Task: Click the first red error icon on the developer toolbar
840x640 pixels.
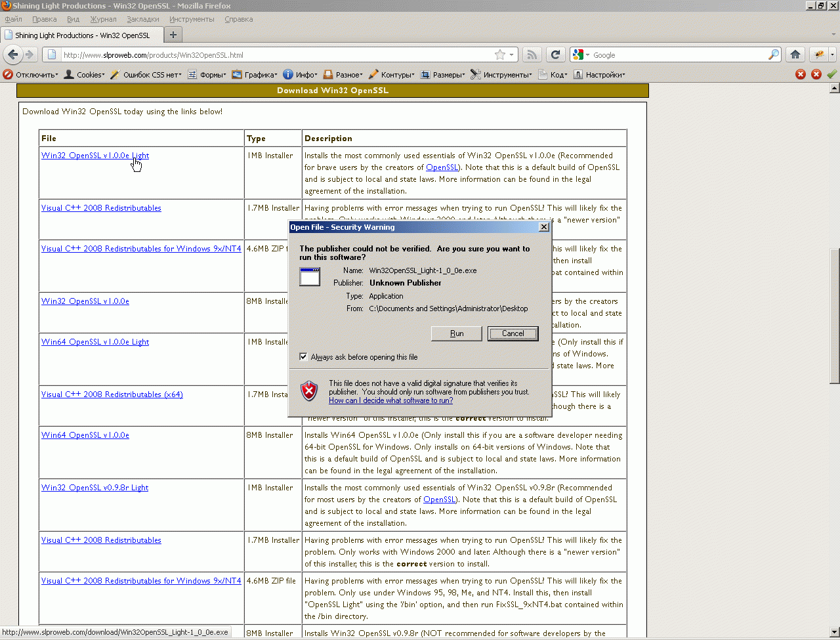Action: [x=801, y=74]
